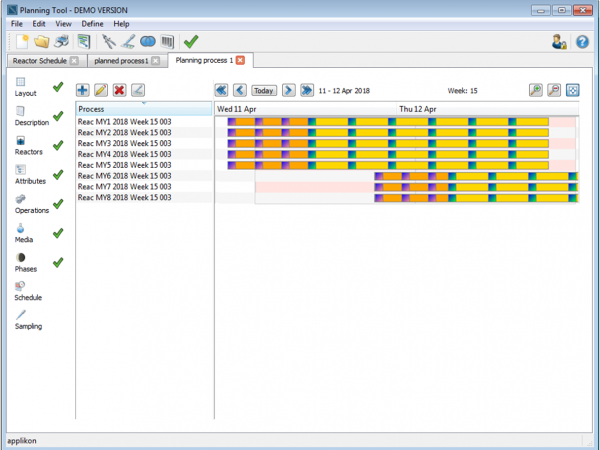Click the Today button
The width and height of the screenshot is (600, 450).
point(264,91)
